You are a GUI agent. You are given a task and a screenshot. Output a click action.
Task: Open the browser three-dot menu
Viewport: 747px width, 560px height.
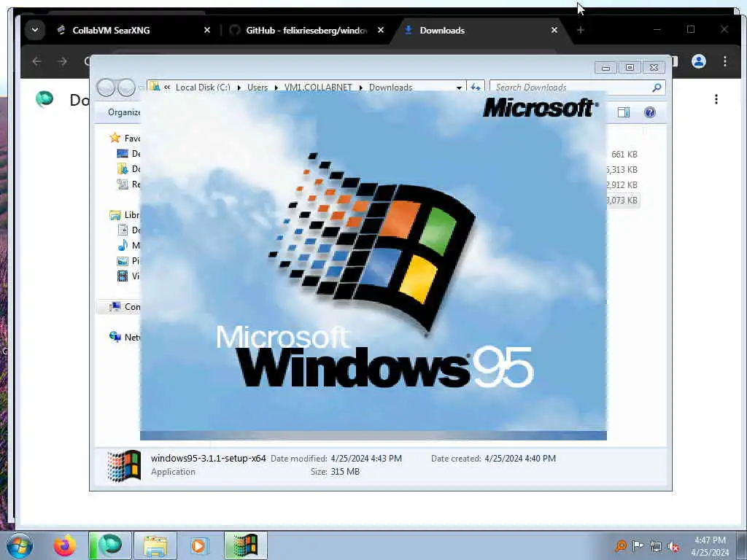tap(724, 61)
